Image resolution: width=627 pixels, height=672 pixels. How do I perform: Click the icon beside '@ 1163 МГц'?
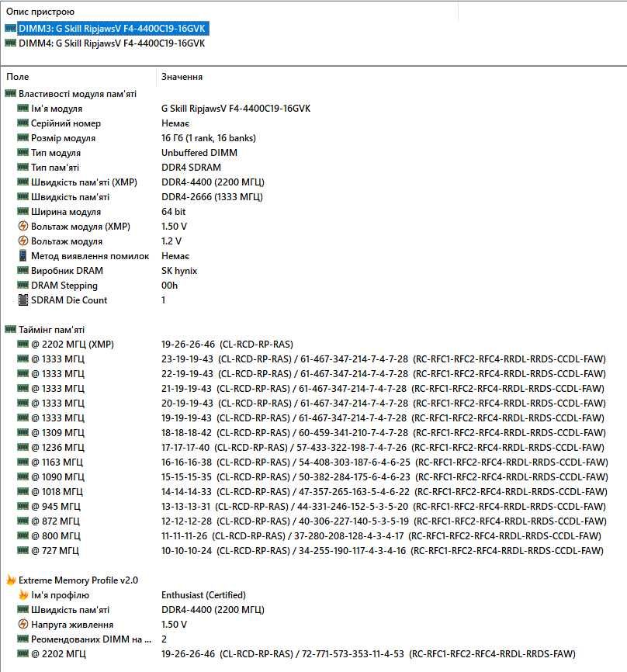(23, 462)
